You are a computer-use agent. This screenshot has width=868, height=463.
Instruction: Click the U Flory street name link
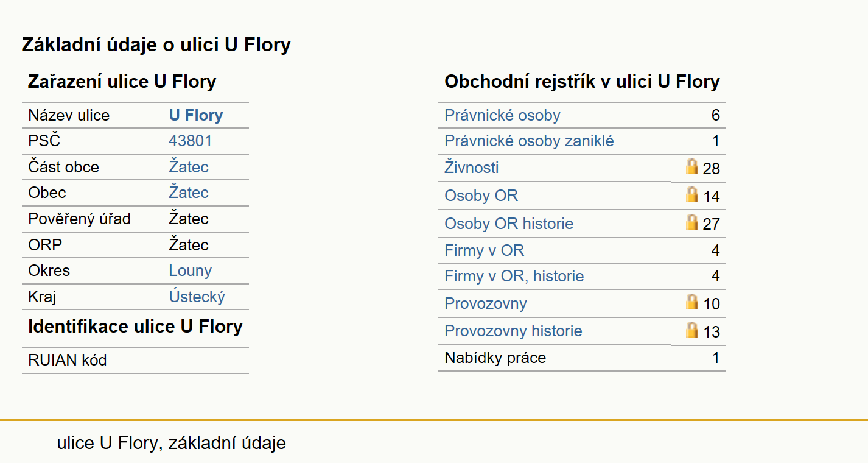[196, 115]
